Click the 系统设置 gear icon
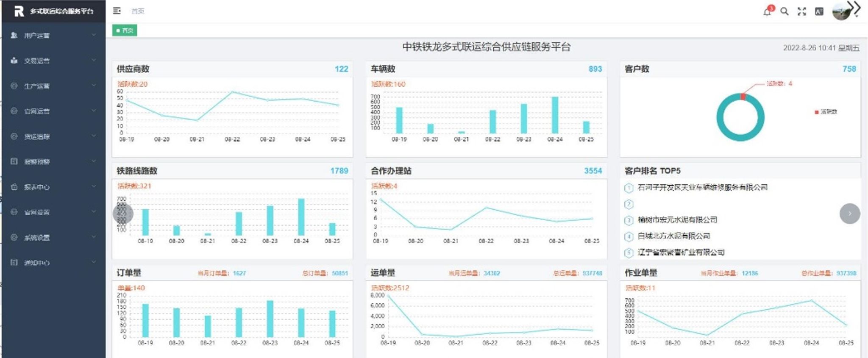Viewport: 868px width, 358px height. click(x=14, y=237)
